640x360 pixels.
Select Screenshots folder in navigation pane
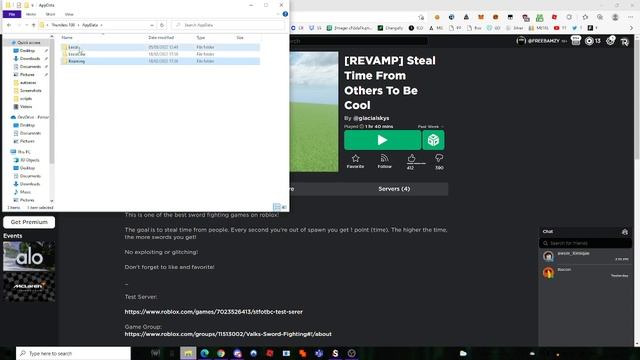[31, 91]
